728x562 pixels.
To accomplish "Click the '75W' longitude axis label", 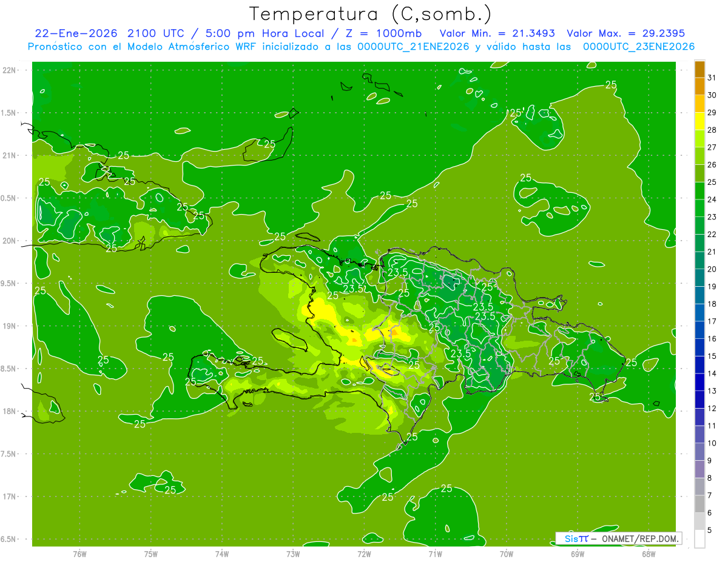I will coord(150,554).
